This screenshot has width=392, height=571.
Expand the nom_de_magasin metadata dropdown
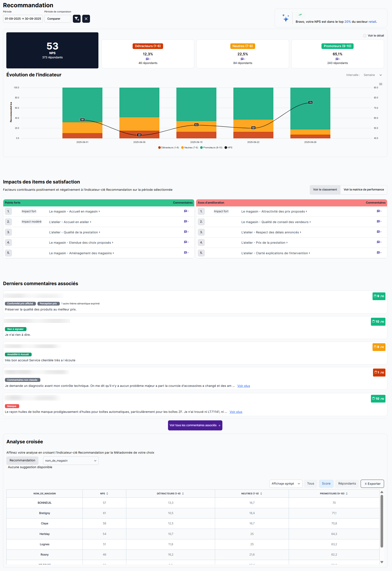pos(71,461)
